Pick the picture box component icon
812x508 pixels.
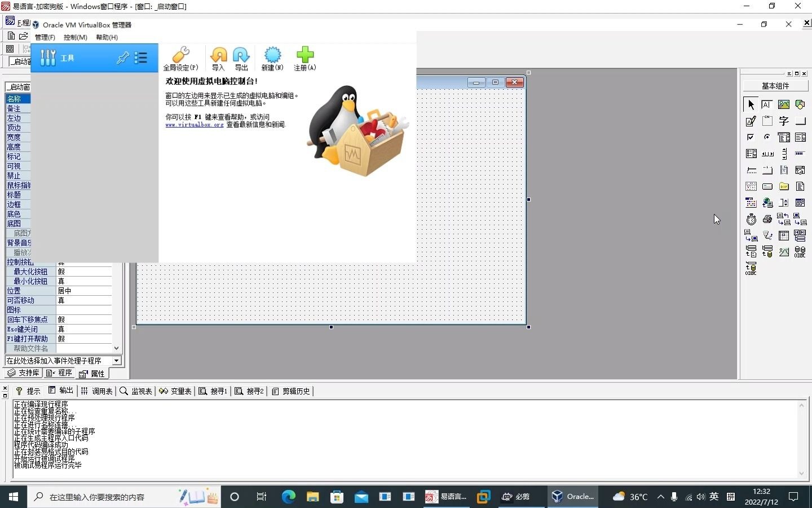click(x=784, y=104)
